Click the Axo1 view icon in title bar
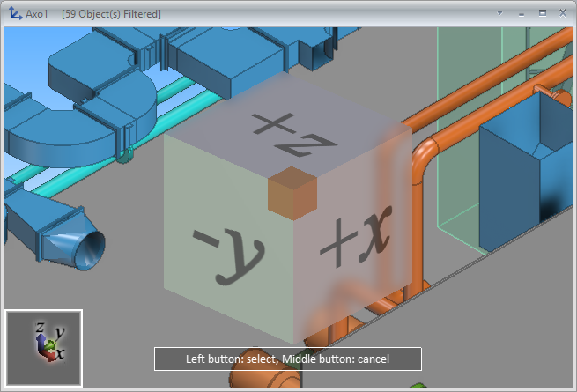Screen dimensions: 577x392 click(x=13, y=14)
